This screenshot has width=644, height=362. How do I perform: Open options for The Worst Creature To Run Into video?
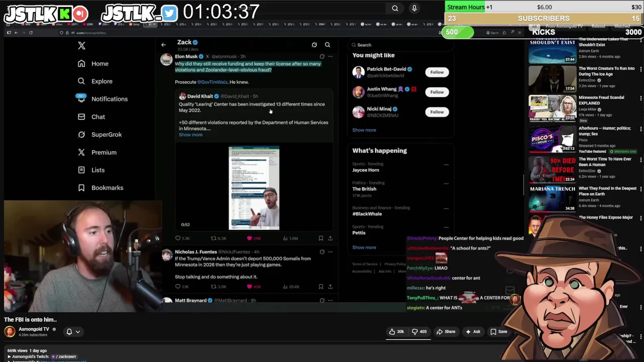pyautogui.click(x=640, y=69)
